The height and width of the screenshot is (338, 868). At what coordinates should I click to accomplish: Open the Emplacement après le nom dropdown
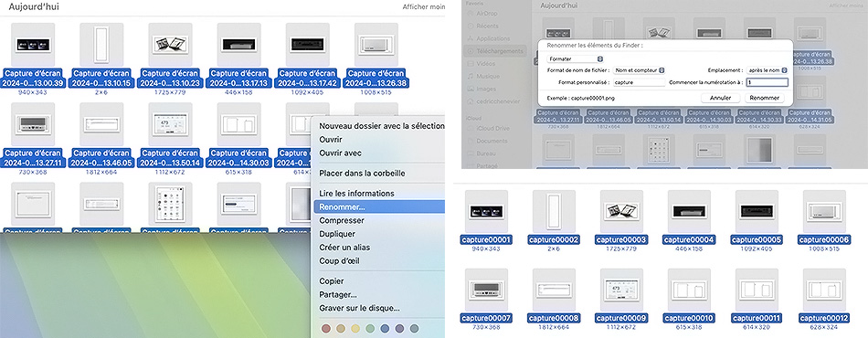[x=767, y=70]
